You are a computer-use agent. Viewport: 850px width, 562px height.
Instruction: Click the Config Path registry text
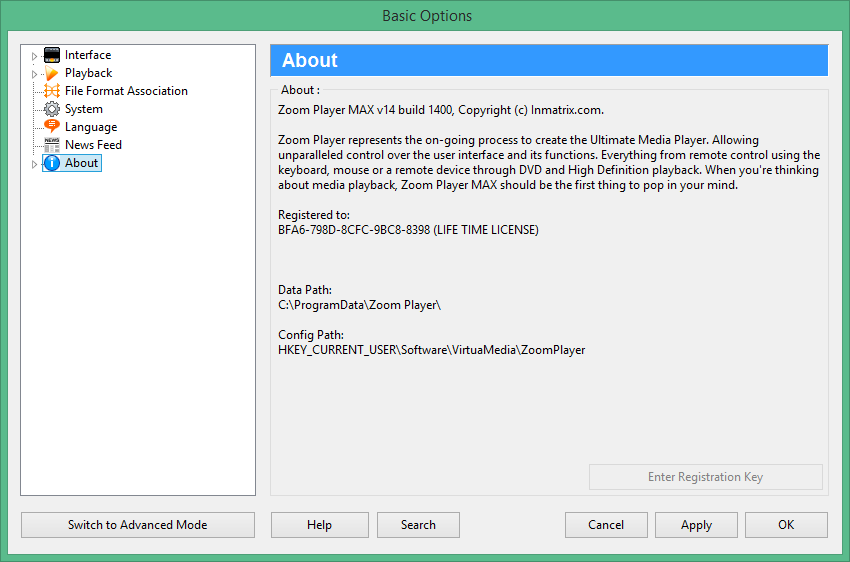click(431, 351)
